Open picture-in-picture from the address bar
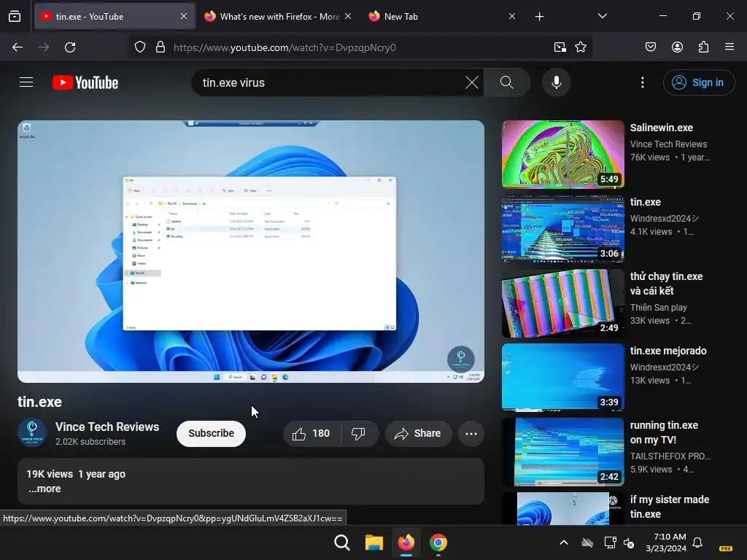Image resolution: width=747 pixels, height=560 pixels. pyautogui.click(x=560, y=47)
